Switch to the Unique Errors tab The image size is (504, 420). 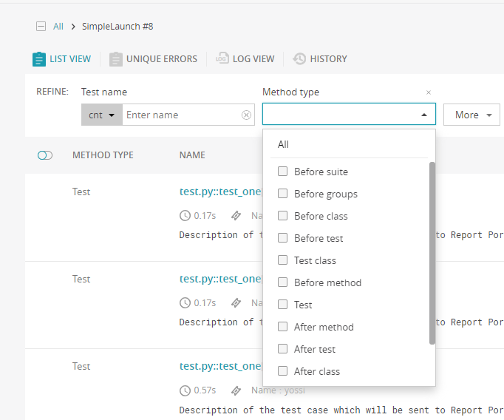click(153, 59)
